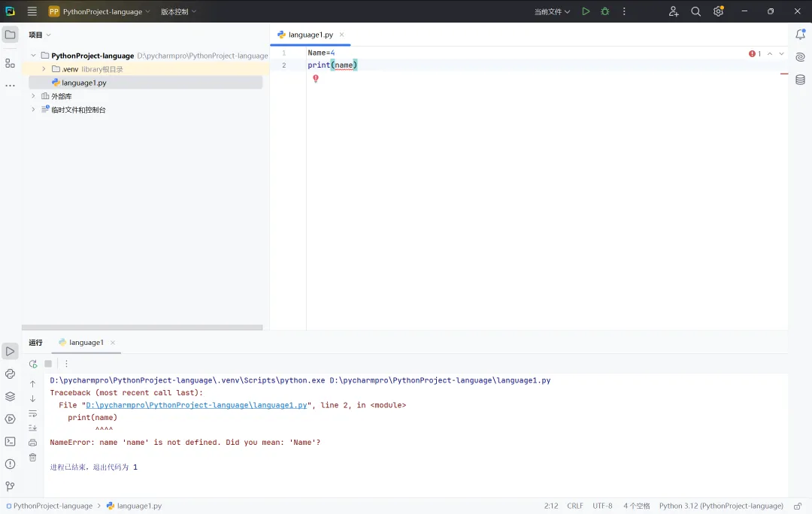Stop the running process square button
This screenshot has width=812, height=514.
(x=48, y=364)
